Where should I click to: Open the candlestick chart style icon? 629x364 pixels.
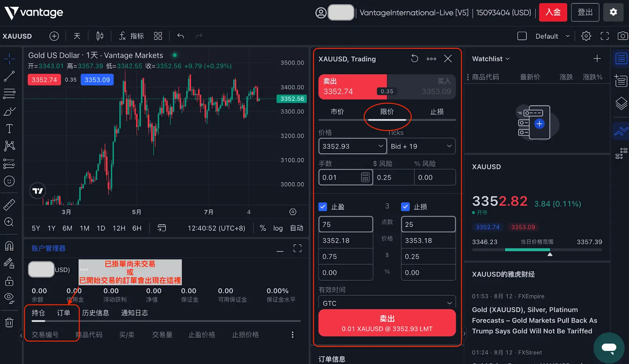pos(100,36)
